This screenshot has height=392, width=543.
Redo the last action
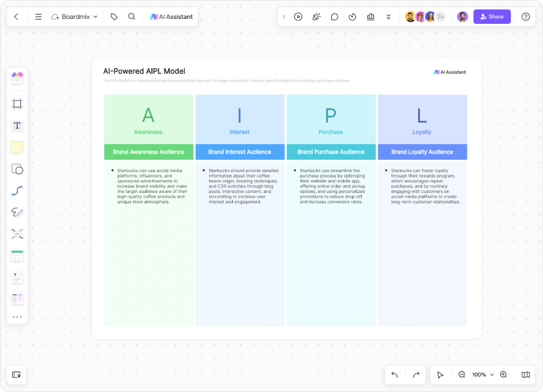tap(416, 375)
